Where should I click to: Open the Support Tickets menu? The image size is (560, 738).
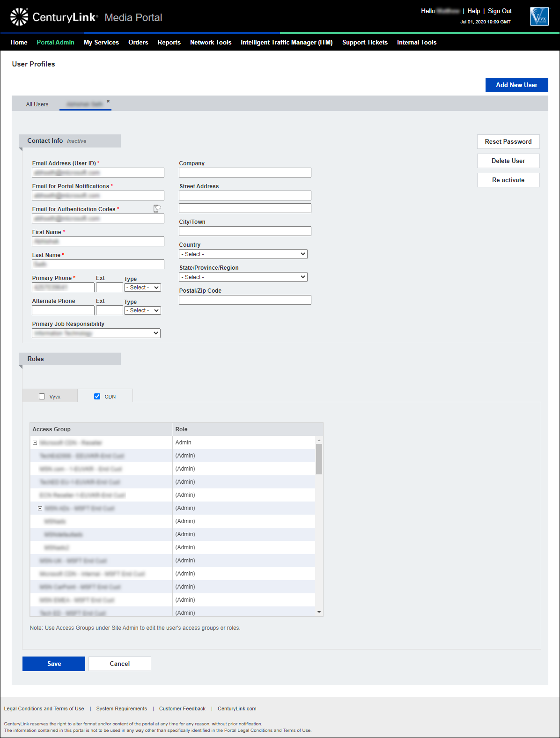pyautogui.click(x=365, y=42)
